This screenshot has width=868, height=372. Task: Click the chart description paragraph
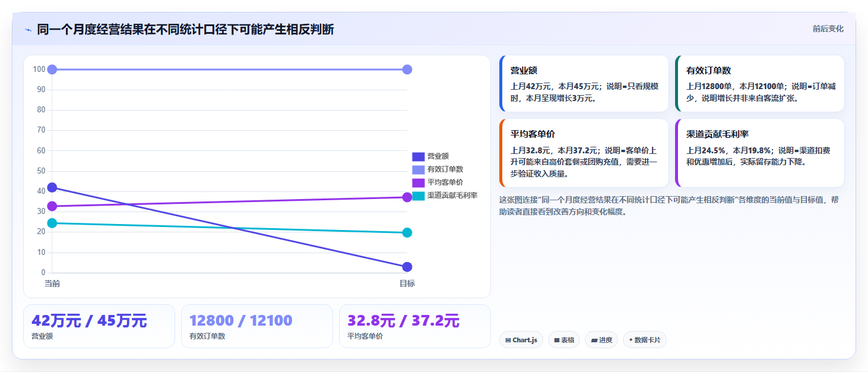click(669, 206)
